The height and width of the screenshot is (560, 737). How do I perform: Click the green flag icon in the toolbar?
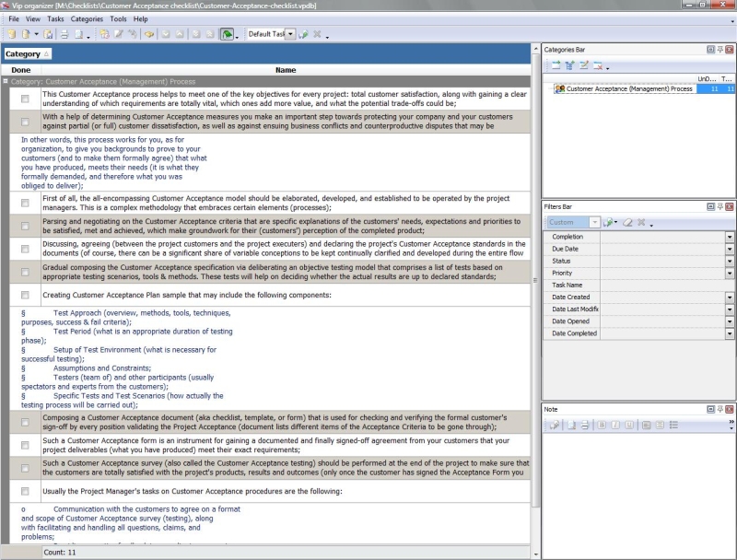(227, 34)
